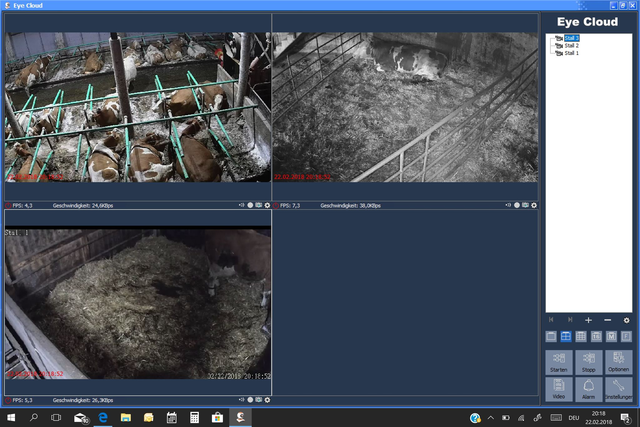
Task: Open the Optionen panel
Action: (x=619, y=362)
